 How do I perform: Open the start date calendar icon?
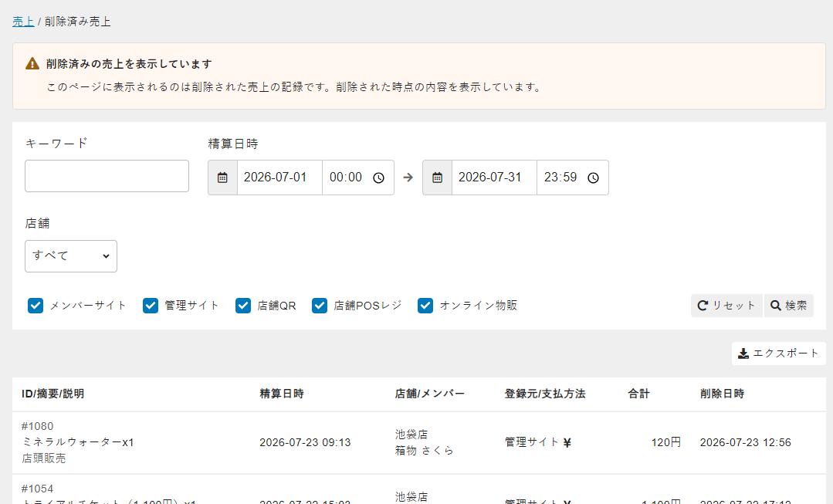coord(222,178)
